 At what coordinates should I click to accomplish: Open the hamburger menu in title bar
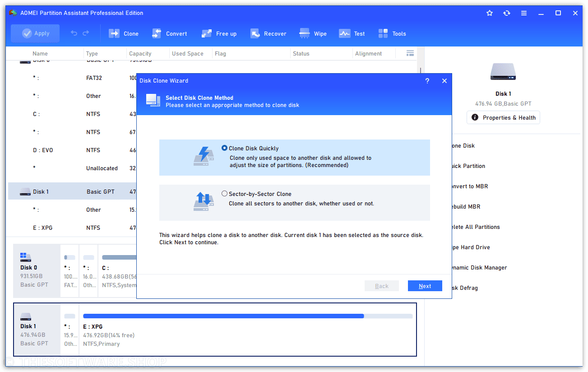pyautogui.click(x=524, y=13)
